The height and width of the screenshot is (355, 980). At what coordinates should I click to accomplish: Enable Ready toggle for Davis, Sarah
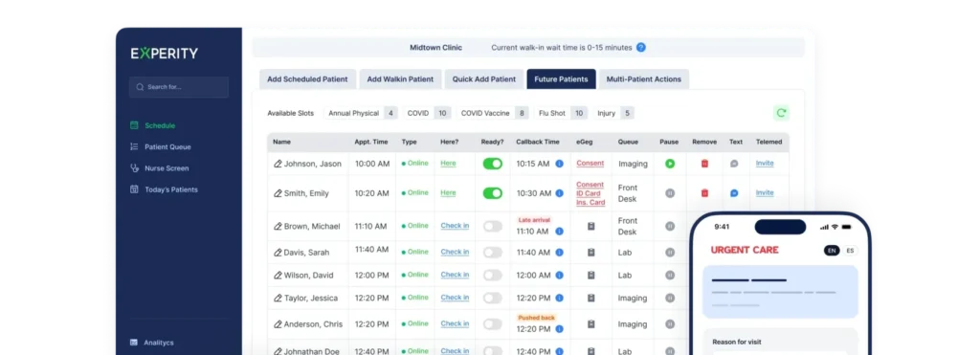pyautogui.click(x=493, y=253)
